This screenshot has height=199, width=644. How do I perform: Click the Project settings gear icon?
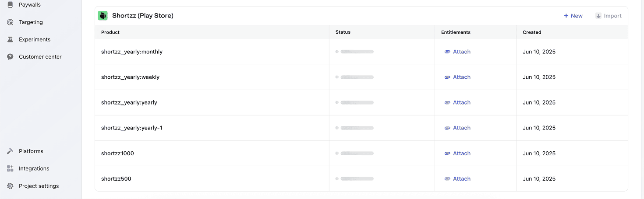click(10, 186)
